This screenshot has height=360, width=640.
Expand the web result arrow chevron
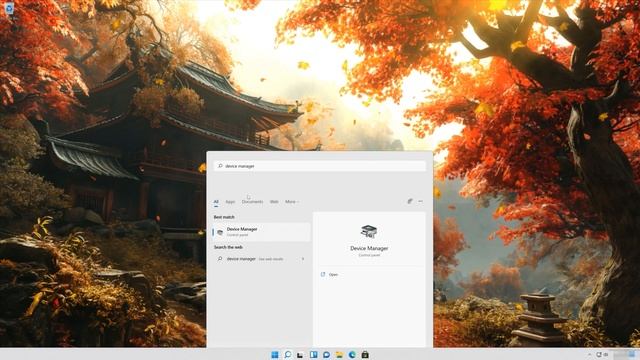click(x=303, y=259)
